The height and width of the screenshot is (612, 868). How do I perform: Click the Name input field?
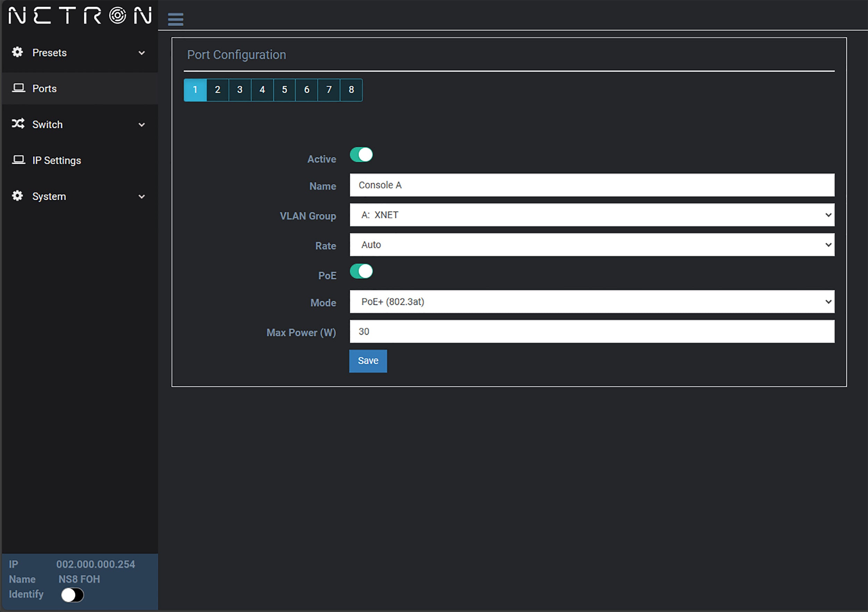click(x=592, y=186)
